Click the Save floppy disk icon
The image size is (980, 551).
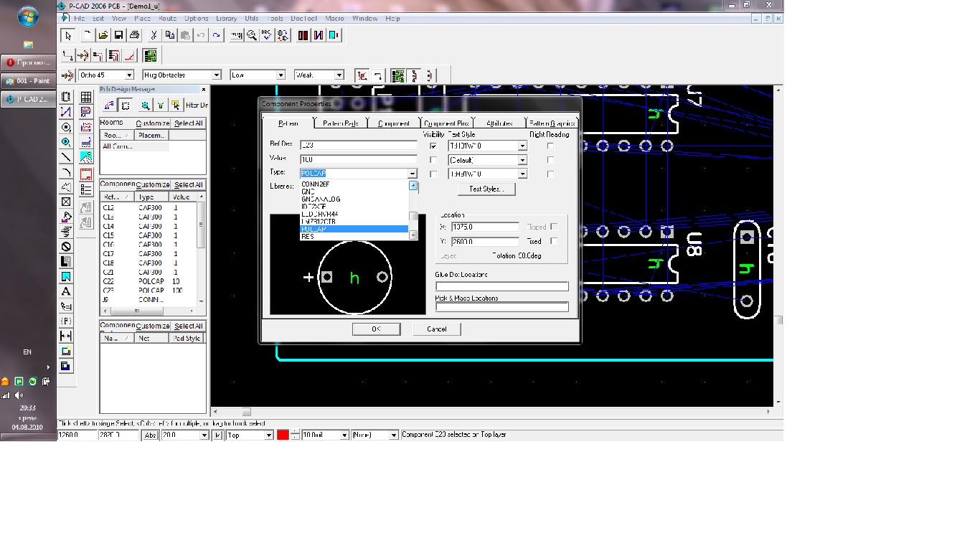[118, 35]
